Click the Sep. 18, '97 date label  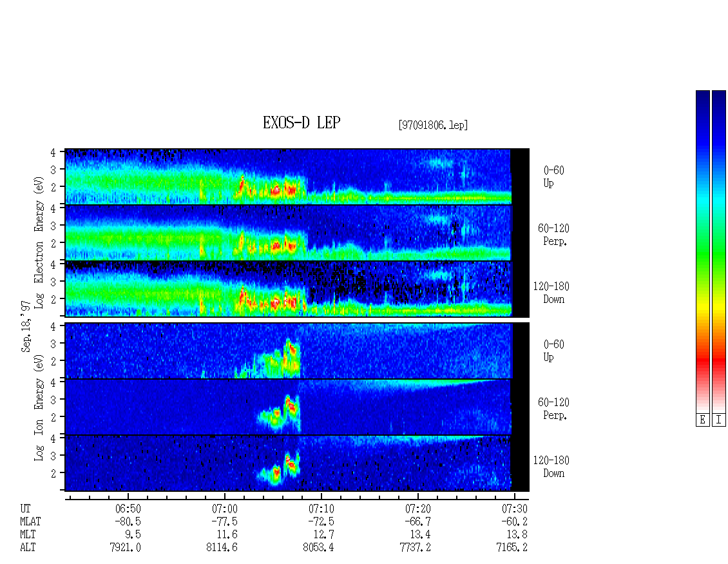coord(26,327)
